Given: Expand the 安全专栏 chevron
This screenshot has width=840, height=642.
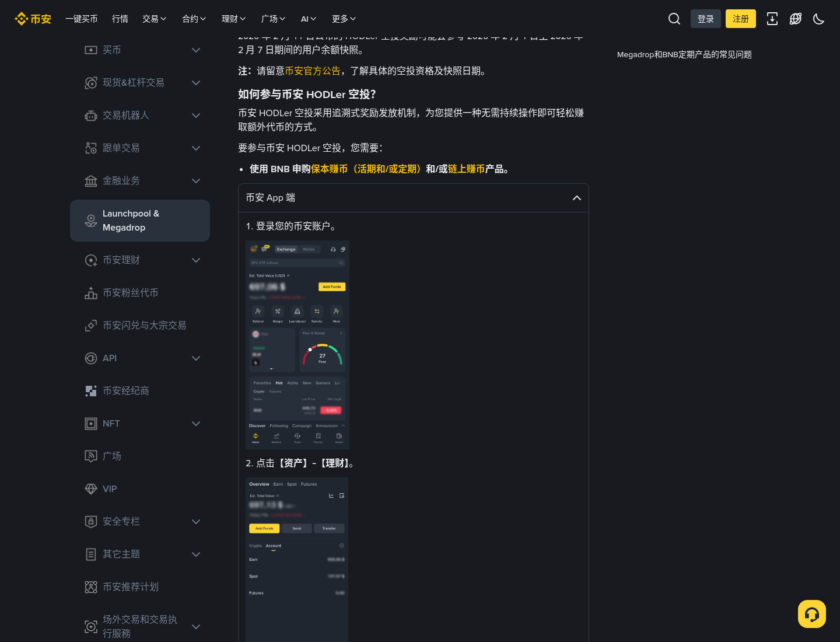Looking at the screenshot, I should click(196, 522).
